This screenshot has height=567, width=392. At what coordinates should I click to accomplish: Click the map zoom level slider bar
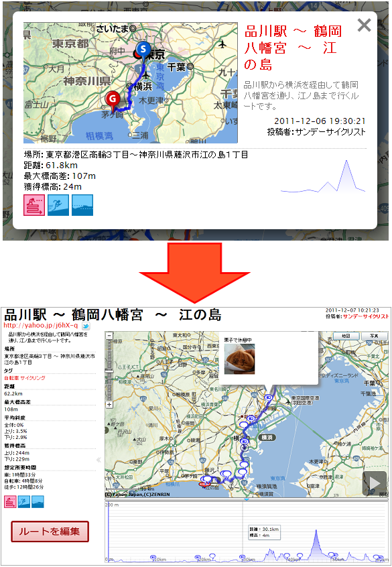pyautogui.click(x=109, y=369)
